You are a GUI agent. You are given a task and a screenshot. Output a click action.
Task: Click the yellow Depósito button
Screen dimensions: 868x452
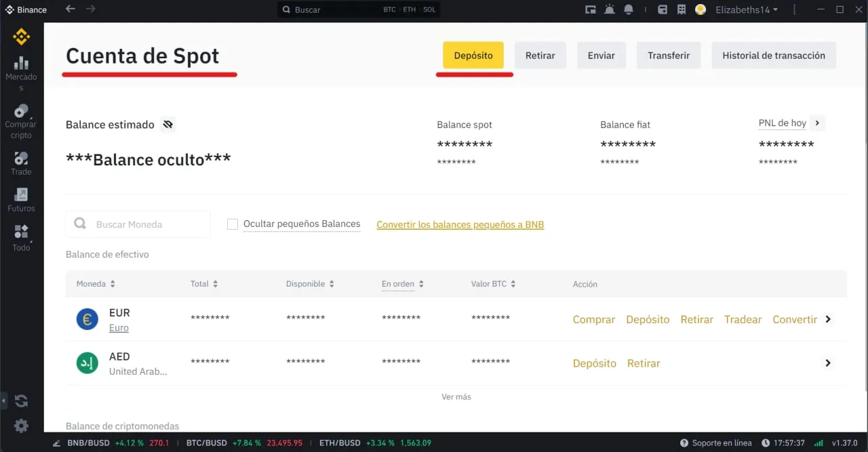(473, 56)
